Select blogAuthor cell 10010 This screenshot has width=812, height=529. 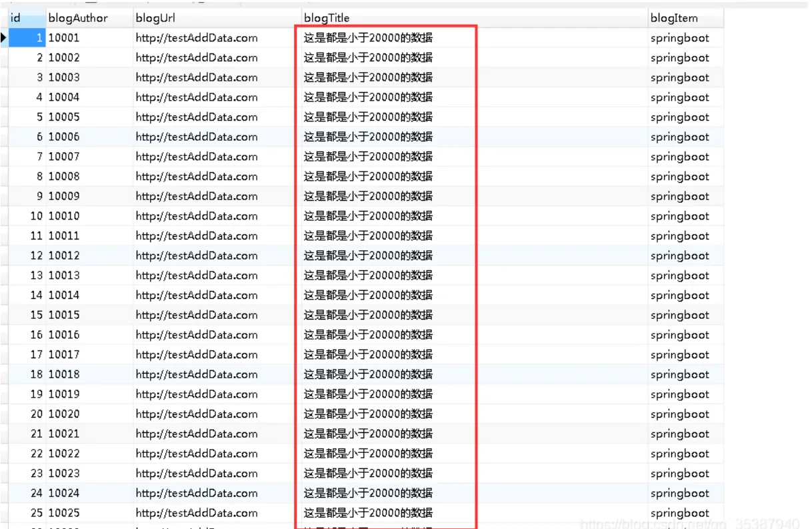(89, 216)
